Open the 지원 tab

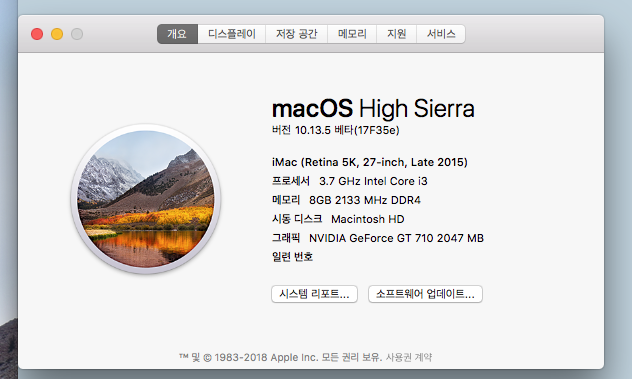397,34
